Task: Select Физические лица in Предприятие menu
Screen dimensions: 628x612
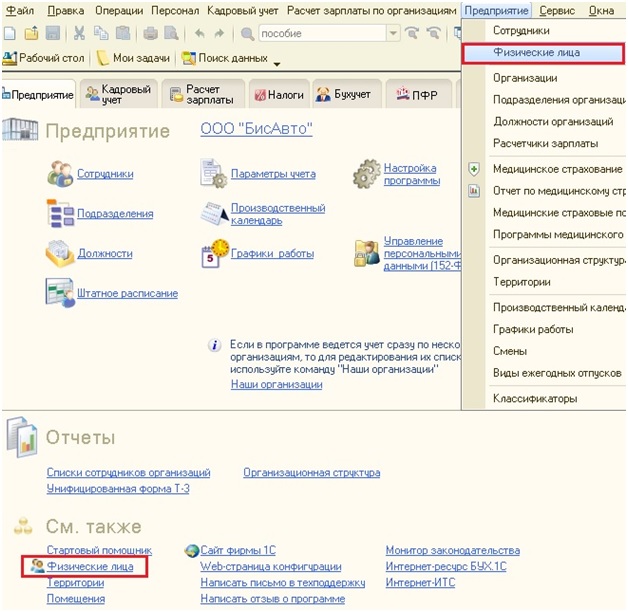Action: pyautogui.click(x=536, y=52)
